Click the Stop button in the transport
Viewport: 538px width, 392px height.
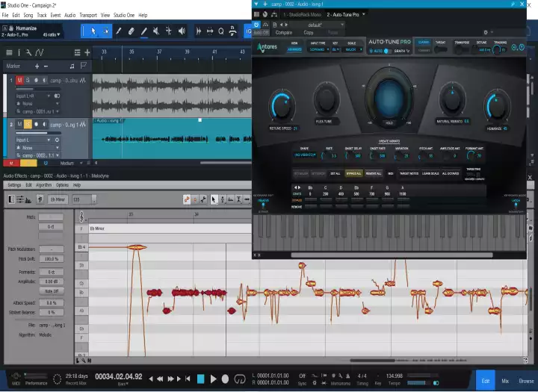[201, 379]
